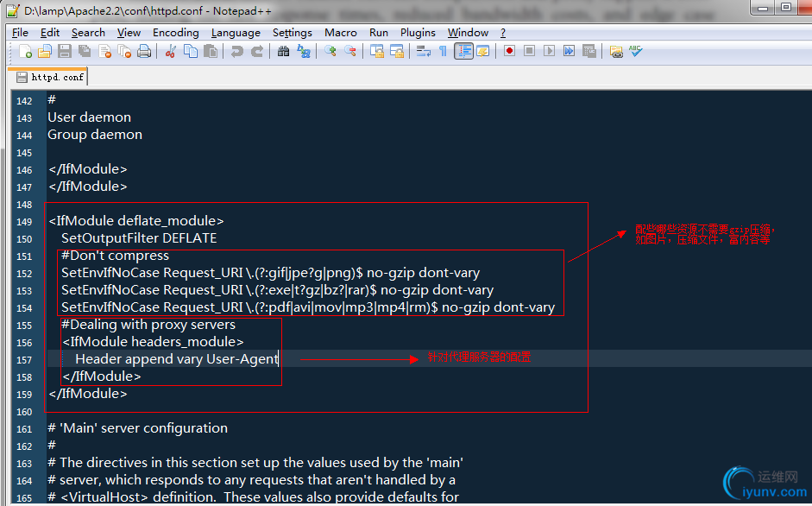Screen dimensions: 812x506
Task: Paste clipboard with the Paste icon
Action: coord(211,51)
